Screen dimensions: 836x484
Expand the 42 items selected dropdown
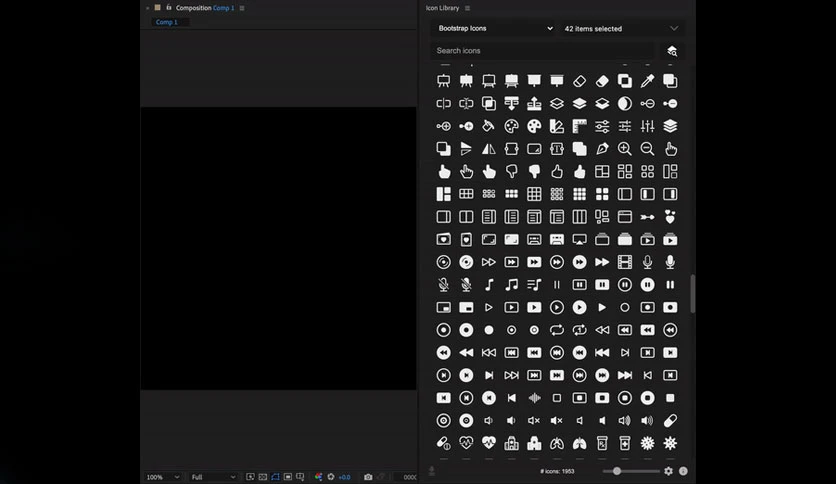click(x=621, y=29)
